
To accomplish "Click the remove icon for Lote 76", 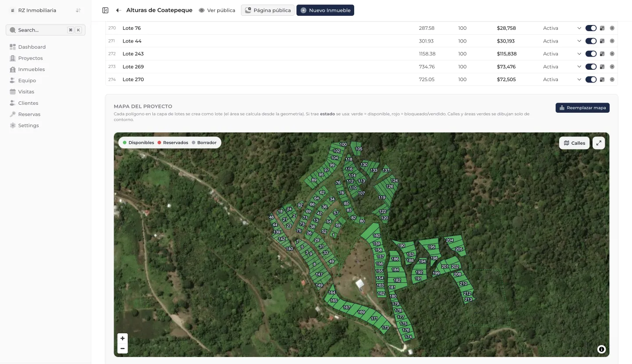I will pyautogui.click(x=612, y=28).
